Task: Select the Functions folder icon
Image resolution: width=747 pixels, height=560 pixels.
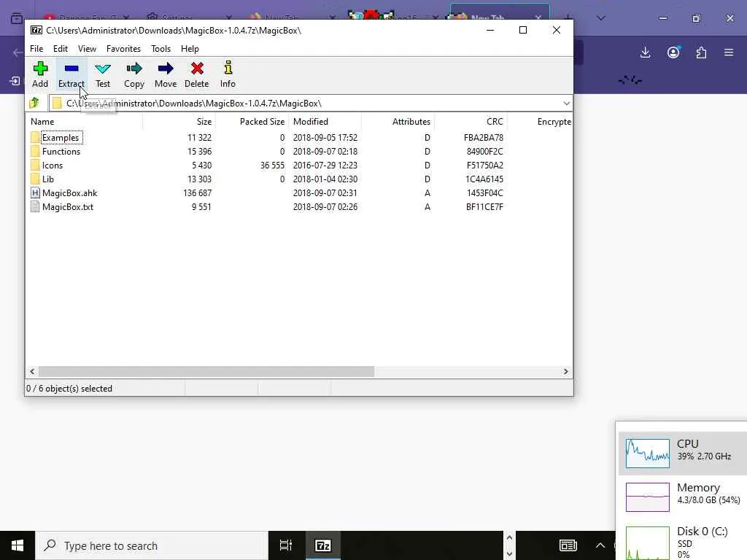Action: [35, 152]
